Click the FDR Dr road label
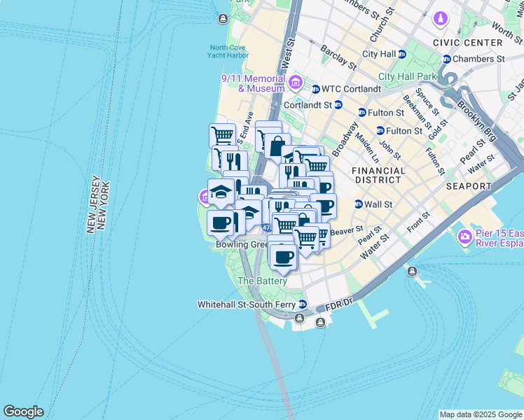Viewport: 524px width, 420px height. pos(339,304)
